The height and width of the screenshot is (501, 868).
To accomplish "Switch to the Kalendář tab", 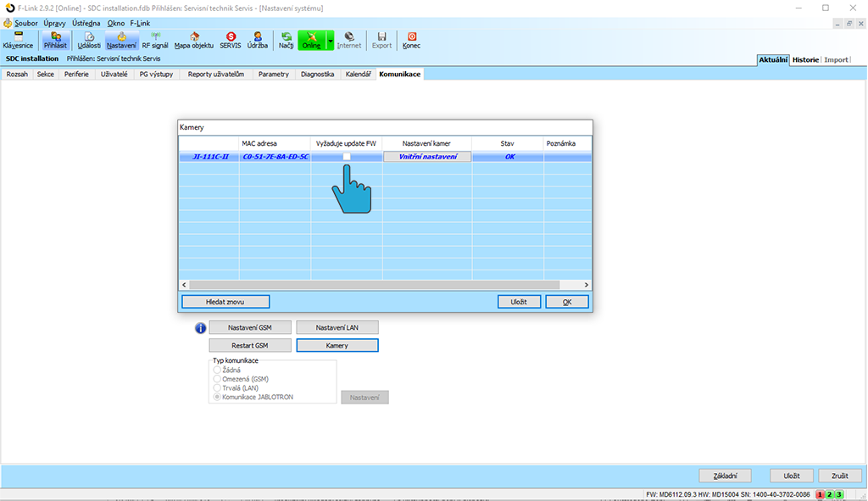I will point(359,75).
